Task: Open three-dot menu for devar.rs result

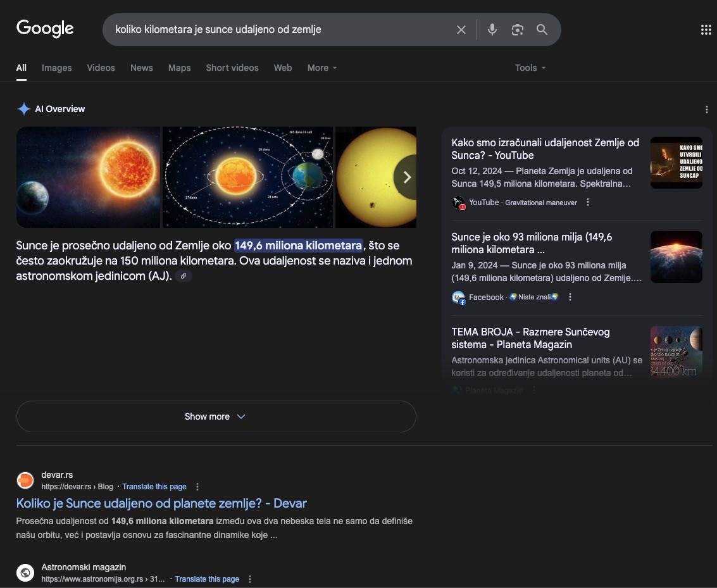Action: 197,487
